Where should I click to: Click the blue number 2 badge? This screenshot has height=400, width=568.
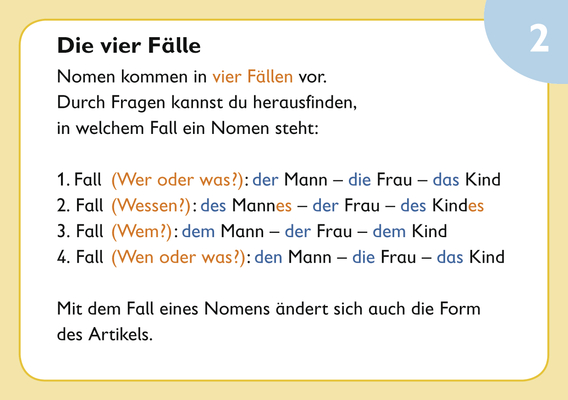point(532,38)
